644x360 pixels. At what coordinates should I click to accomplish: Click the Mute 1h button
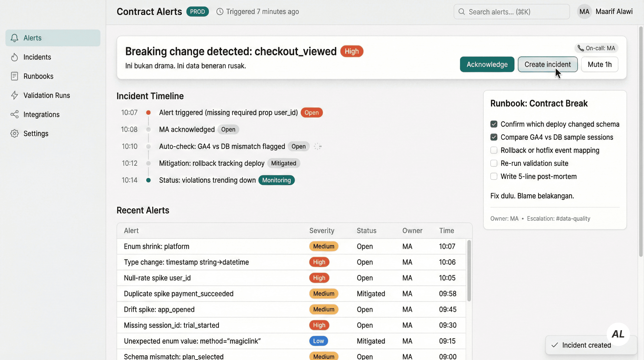599,64
